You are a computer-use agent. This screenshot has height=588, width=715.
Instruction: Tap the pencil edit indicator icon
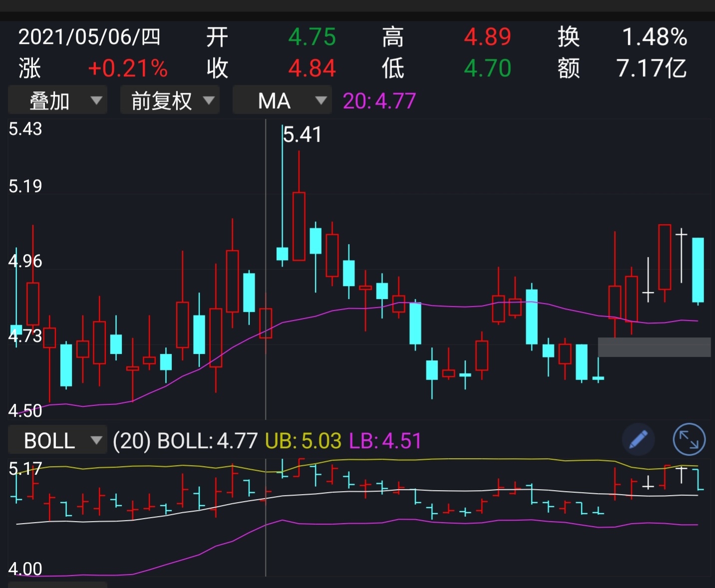pyautogui.click(x=638, y=440)
